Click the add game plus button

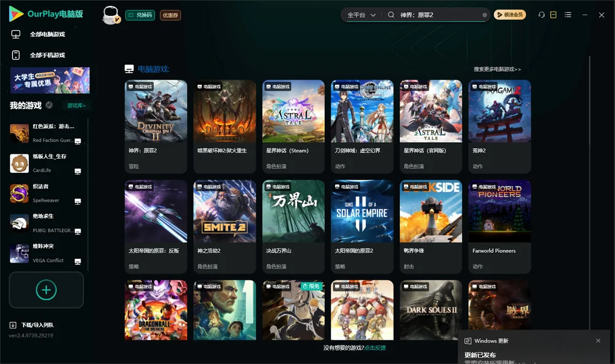click(x=46, y=290)
